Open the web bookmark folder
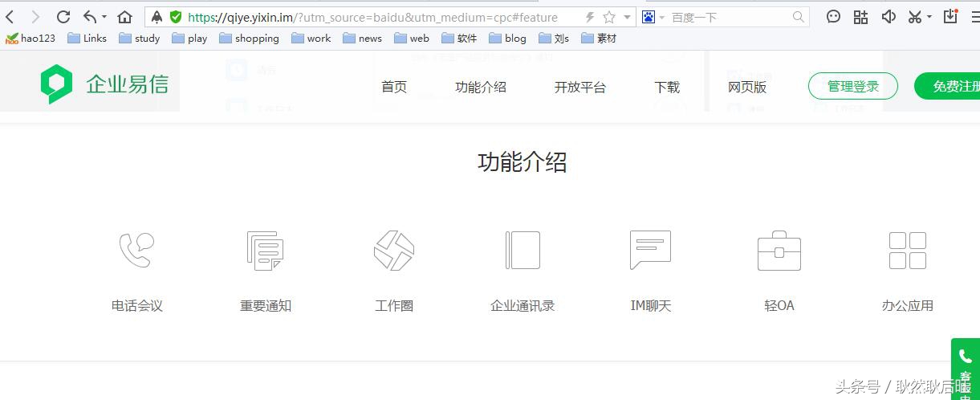This screenshot has height=400, width=980. [x=411, y=38]
